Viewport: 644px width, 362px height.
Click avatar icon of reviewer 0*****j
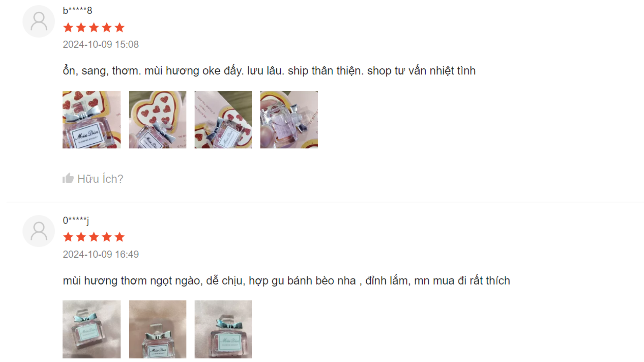point(39,231)
